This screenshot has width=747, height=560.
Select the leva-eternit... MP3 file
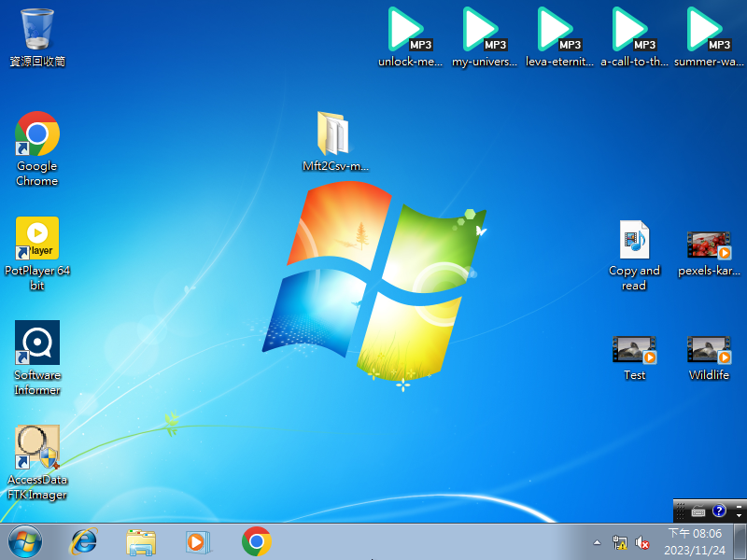click(559, 37)
